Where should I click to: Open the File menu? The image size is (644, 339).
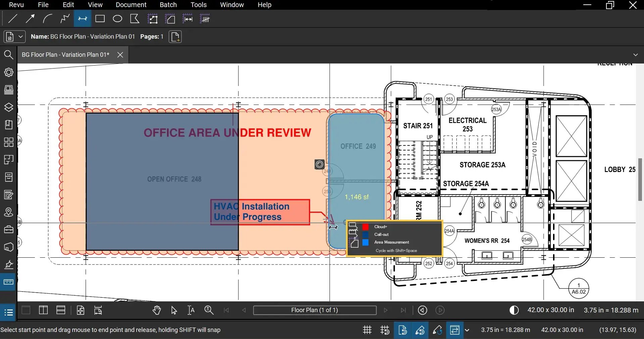tap(43, 5)
